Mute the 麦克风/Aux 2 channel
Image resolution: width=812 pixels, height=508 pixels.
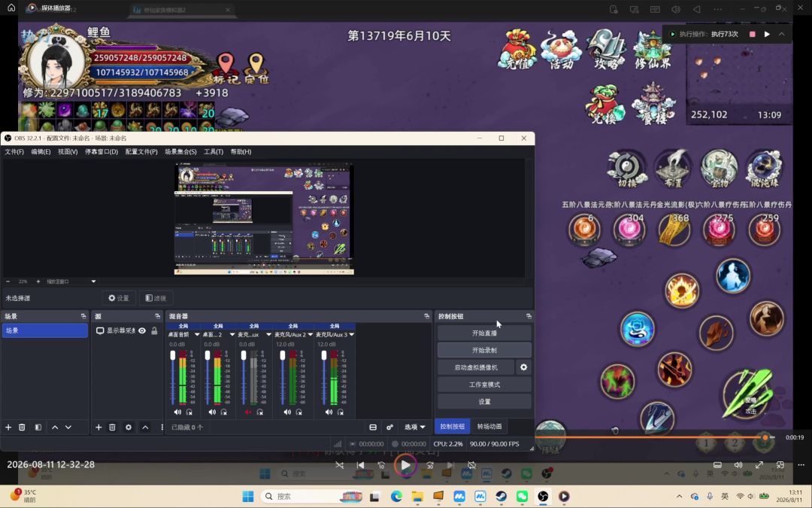(x=287, y=412)
